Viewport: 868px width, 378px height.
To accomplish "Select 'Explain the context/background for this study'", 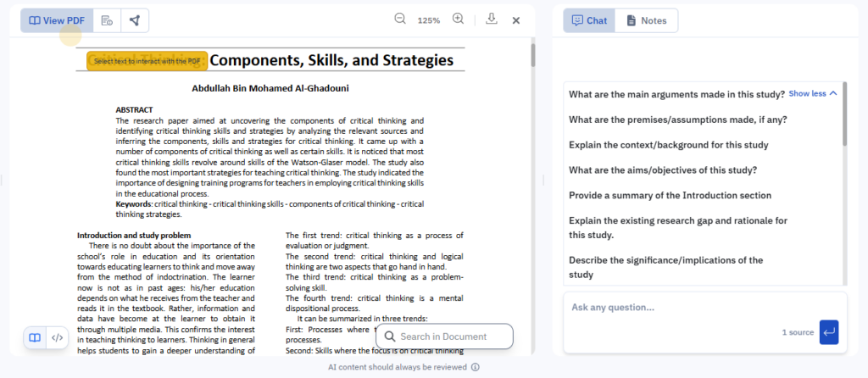I will [x=668, y=145].
